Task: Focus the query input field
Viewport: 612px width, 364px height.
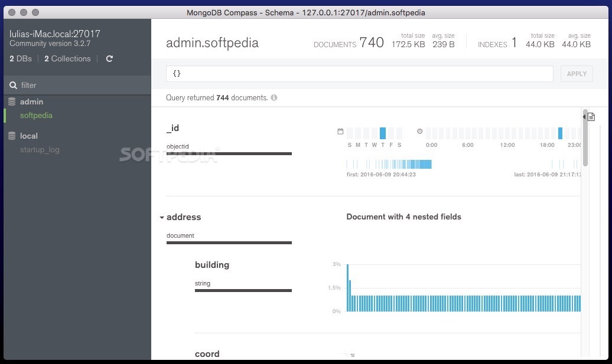Action: pos(360,74)
